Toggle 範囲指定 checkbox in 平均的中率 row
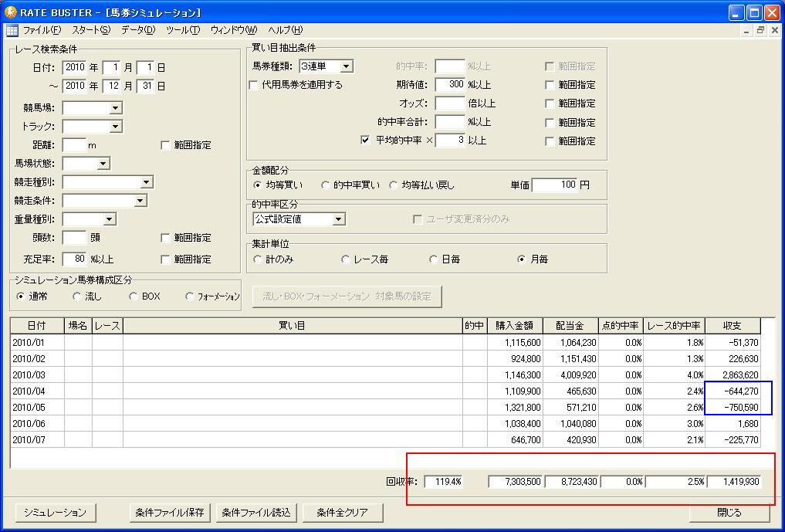The image size is (785, 532). pyautogui.click(x=550, y=141)
